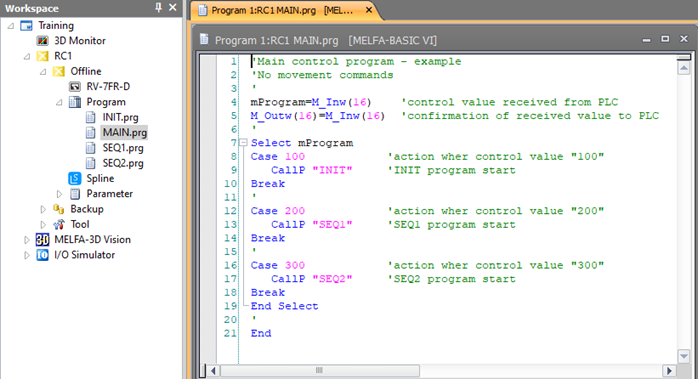This screenshot has height=379, width=698.
Task: Open SEQ1.prg in the tree
Action: pyautogui.click(x=123, y=148)
